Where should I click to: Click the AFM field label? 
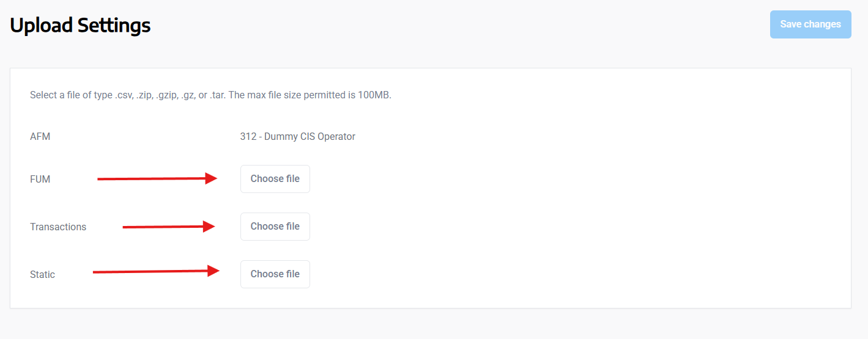coord(40,136)
